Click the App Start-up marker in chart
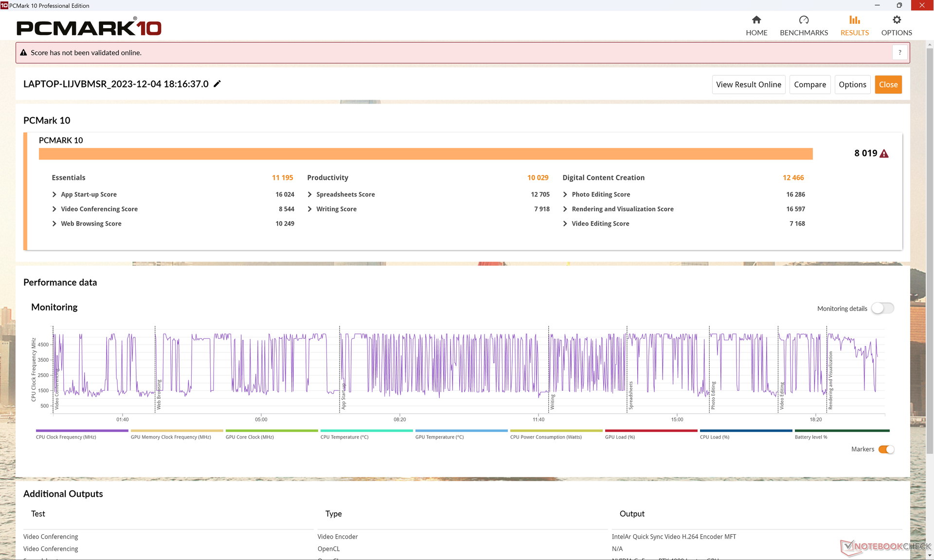The height and width of the screenshot is (560, 934). click(343, 396)
